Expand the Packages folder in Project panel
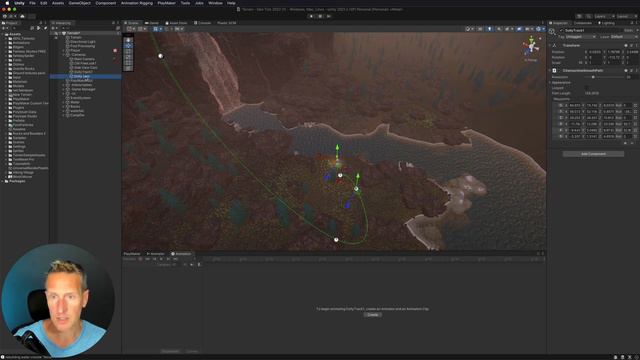This screenshot has height=360, width=640. [2, 181]
